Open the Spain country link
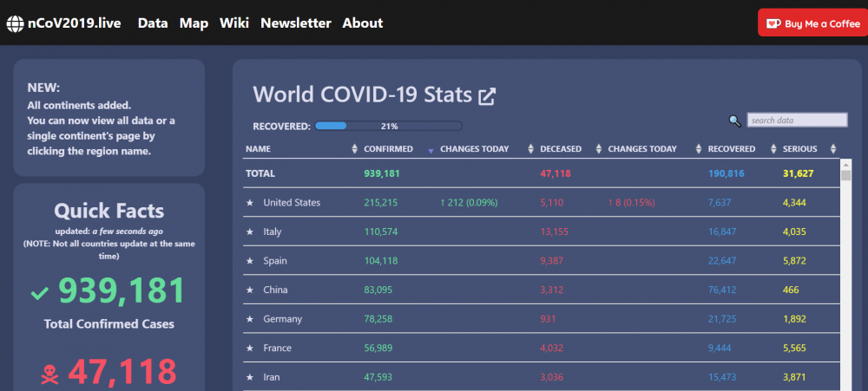This screenshot has width=868, height=391. pos(275,260)
